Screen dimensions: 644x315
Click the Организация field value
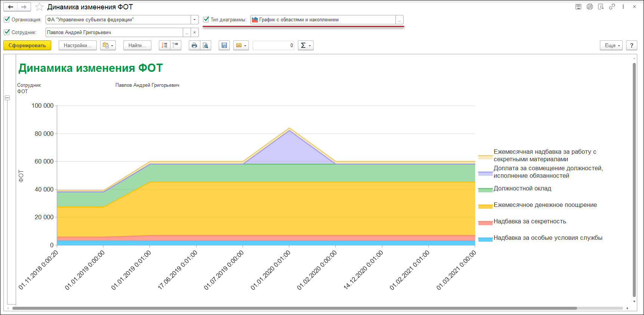pos(118,19)
